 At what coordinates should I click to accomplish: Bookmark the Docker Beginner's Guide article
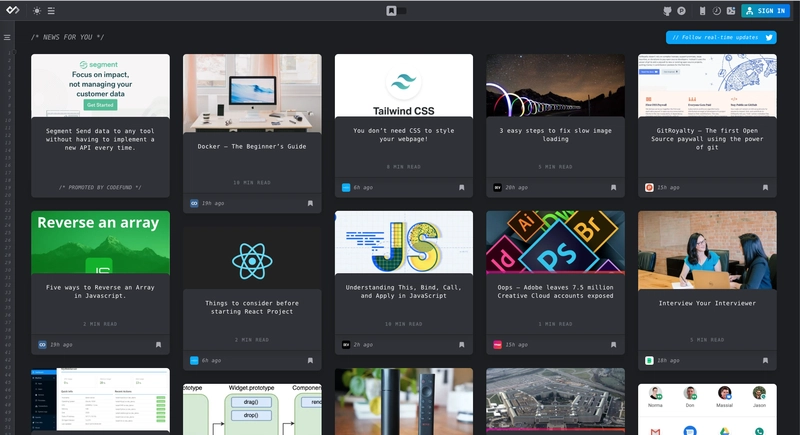pyautogui.click(x=310, y=203)
